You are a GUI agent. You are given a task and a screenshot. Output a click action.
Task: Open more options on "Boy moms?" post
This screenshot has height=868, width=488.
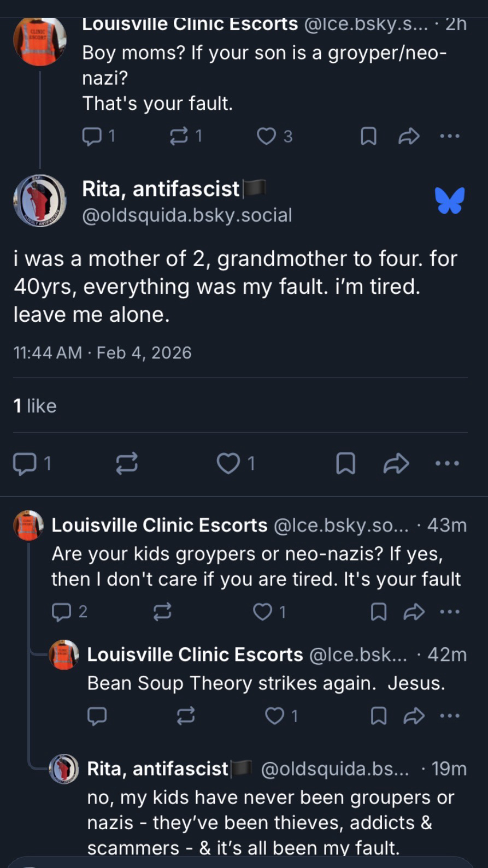(450, 136)
